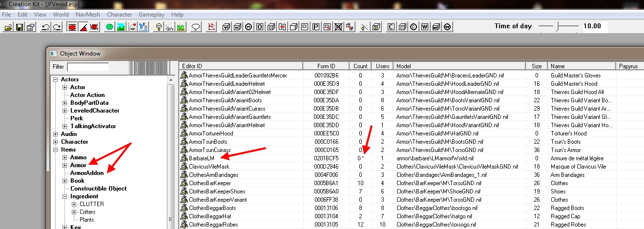
Task: Click the red navmesh mode icon
Action: (211, 27)
